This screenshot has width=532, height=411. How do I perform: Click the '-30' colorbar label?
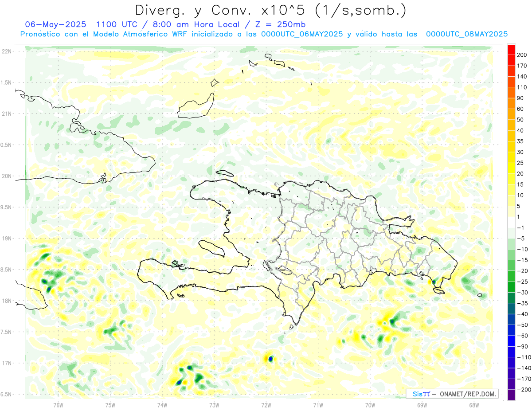522,293
